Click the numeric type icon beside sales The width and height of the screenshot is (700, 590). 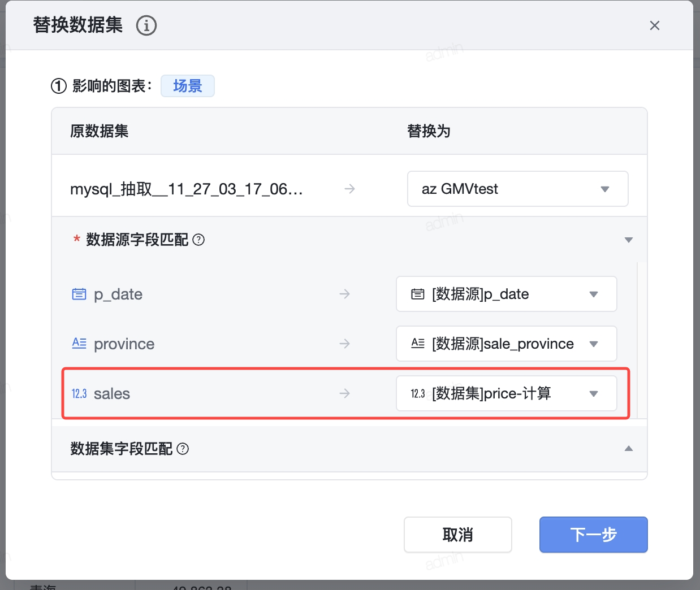[x=79, y=393]
